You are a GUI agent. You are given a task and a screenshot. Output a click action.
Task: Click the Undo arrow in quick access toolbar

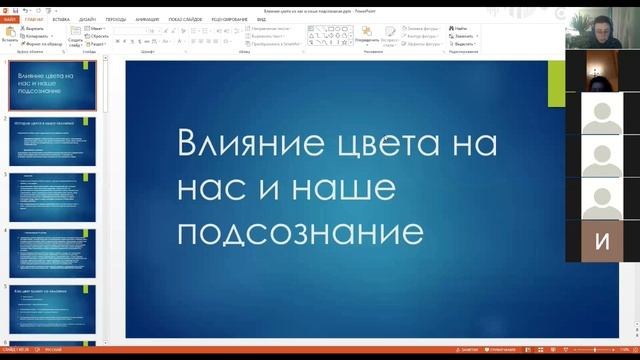[x=25, y=11]
